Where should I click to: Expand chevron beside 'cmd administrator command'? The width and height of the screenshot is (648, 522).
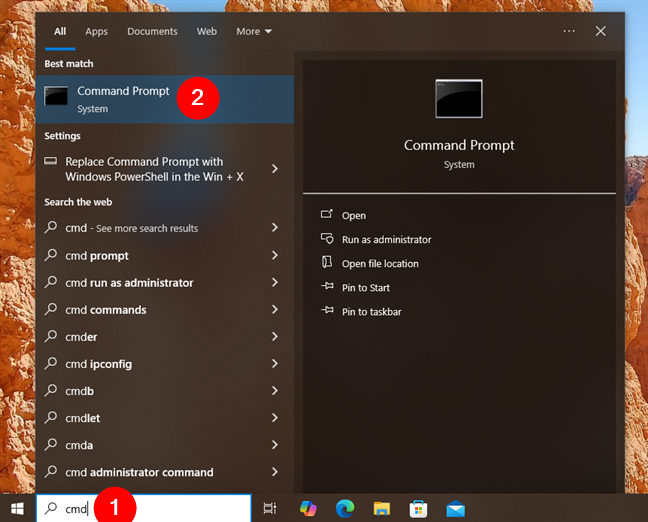(x=275, y=472)
